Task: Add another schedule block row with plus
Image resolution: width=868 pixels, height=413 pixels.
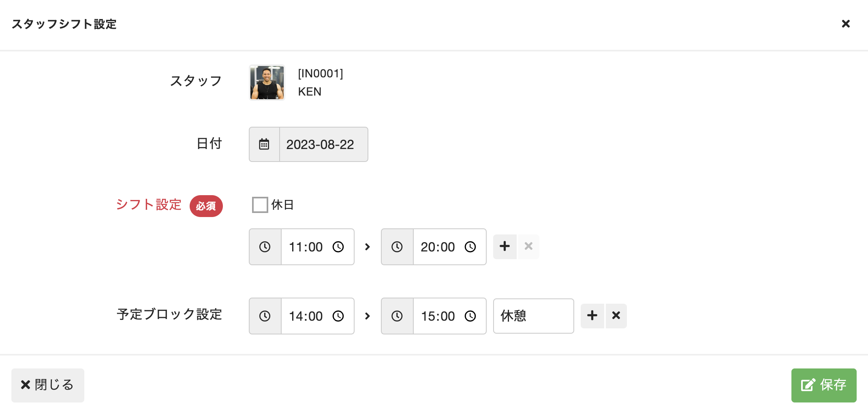Action: pos(592,315)
